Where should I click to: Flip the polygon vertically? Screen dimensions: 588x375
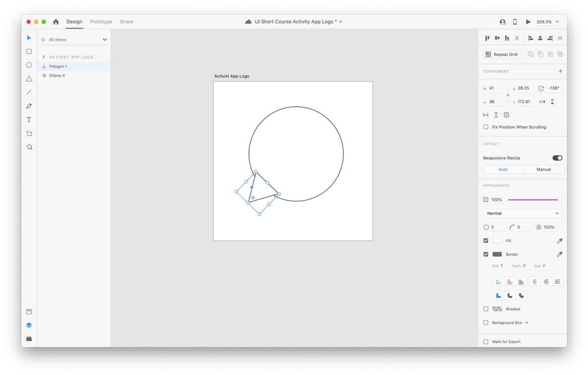552,101
